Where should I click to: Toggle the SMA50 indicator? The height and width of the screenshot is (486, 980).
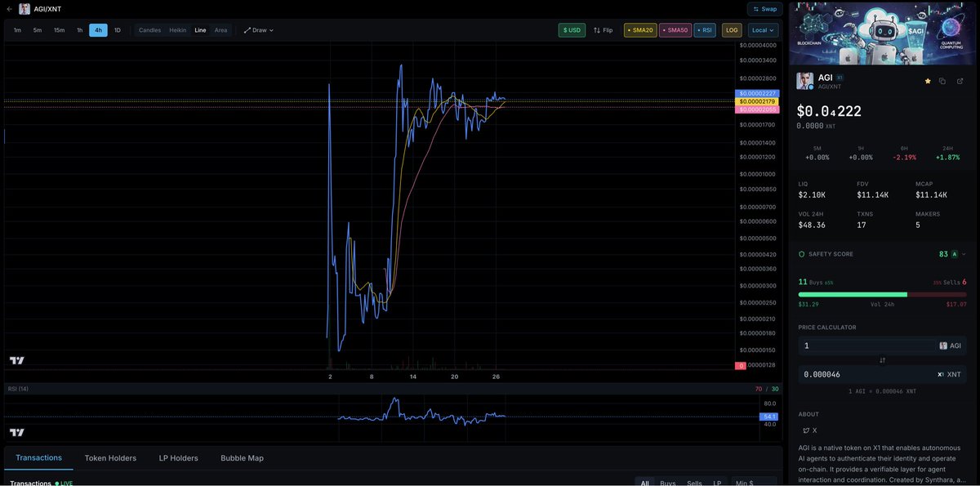click(x=675, y=30)
